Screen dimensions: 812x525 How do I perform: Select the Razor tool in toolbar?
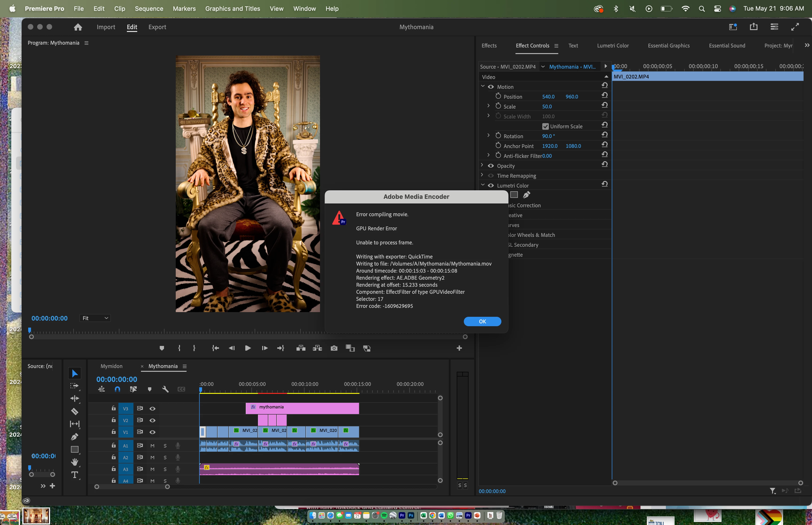pyautogui.click(x=75, y=411)
